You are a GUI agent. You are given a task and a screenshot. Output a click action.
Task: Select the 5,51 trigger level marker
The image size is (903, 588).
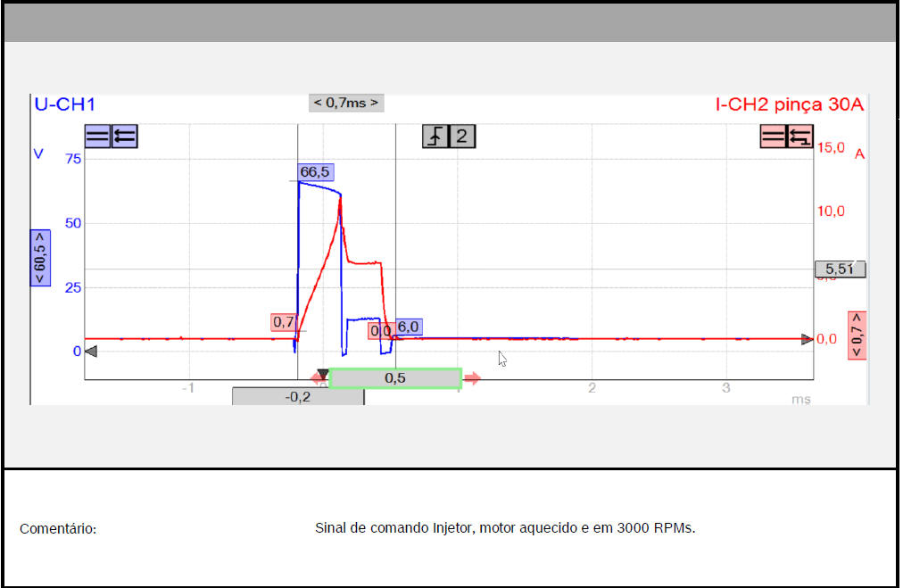click(x=840, y=269)
